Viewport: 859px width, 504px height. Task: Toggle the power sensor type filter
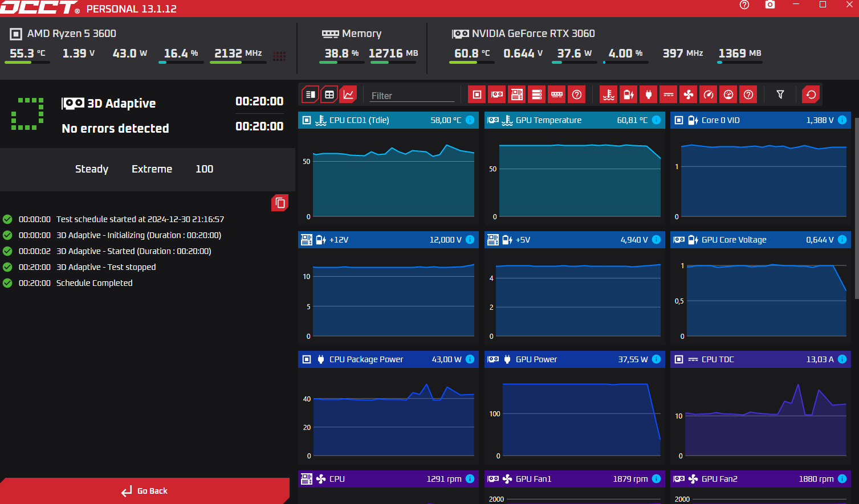[x=649, y=95]
